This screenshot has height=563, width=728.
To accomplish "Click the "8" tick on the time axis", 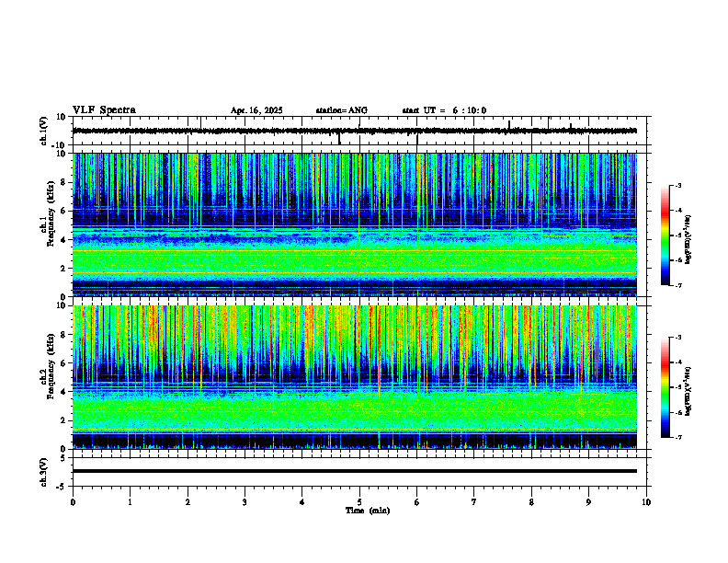I will pyautogui.click(x=531, y=502).
